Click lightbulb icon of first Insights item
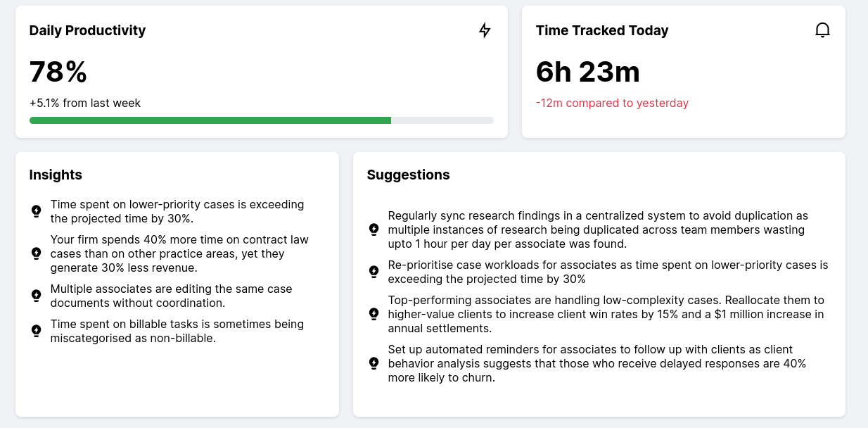Image resolution: width=868 pixels, height=428 pixels. point(37,211)
